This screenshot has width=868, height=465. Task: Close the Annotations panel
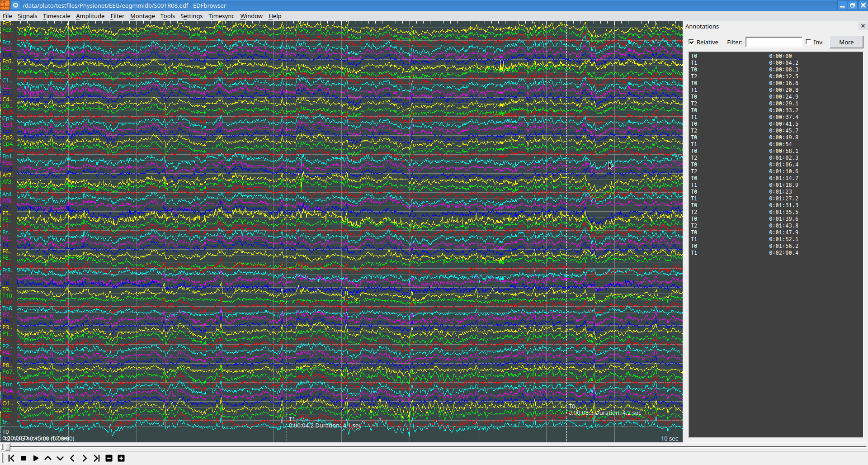pyautogui.click(x=863, y=26)
